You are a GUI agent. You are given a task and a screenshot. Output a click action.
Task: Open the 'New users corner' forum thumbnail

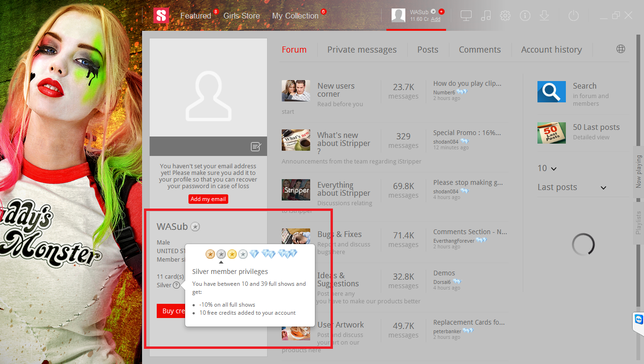(296, 91)
